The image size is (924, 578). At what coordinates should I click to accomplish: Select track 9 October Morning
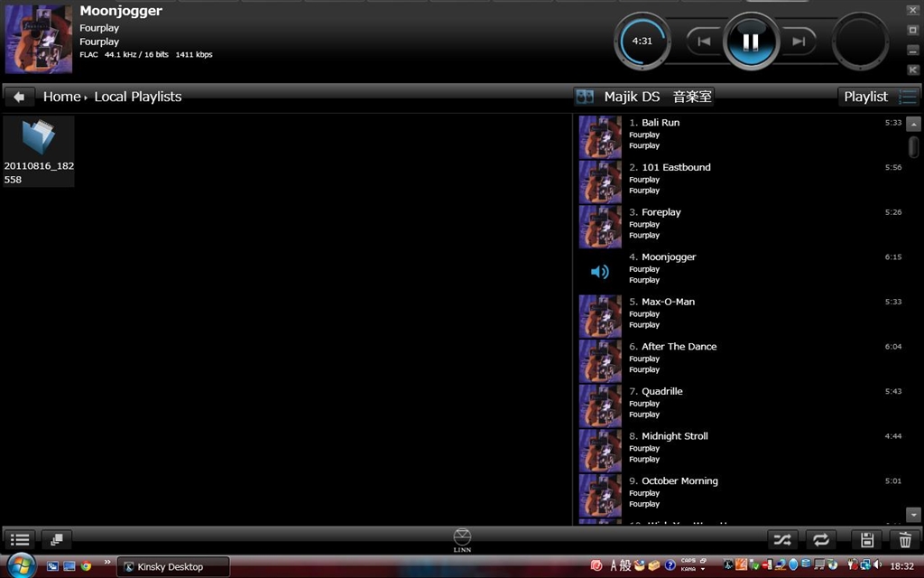tap(742, 495)
